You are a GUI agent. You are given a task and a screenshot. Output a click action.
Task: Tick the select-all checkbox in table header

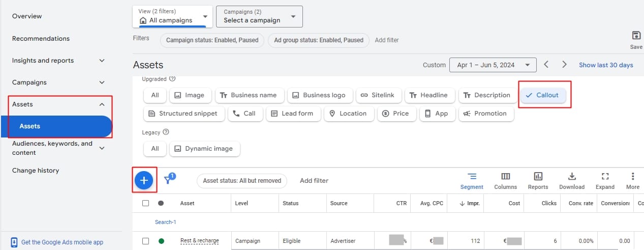[x=146, y=203]
